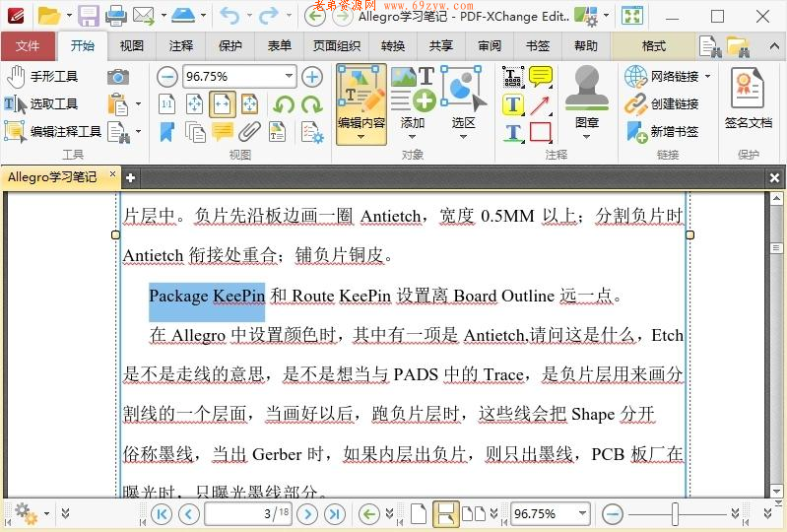Zoom out with the minus circle icon in ribbon

point(167,77)
